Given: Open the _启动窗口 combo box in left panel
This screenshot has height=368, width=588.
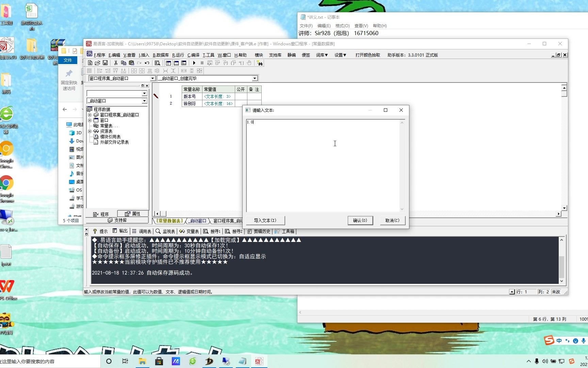Looking at the screenshot, I should click(144, 101).
